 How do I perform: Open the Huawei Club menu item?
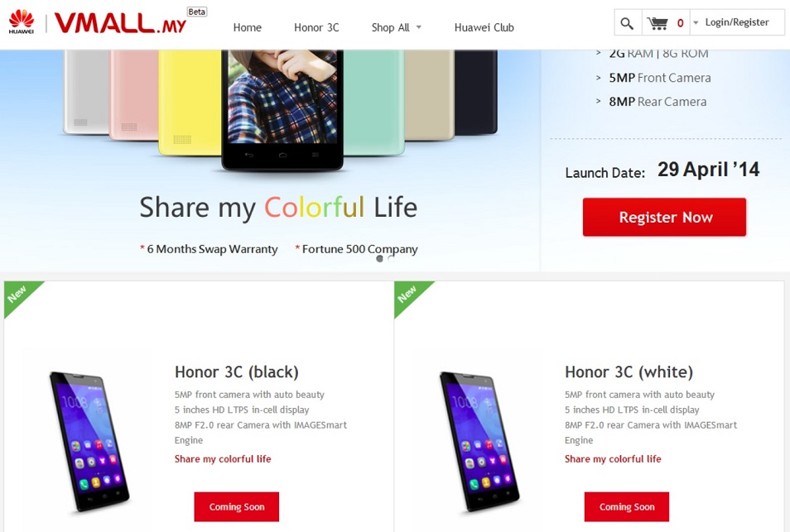484,27
